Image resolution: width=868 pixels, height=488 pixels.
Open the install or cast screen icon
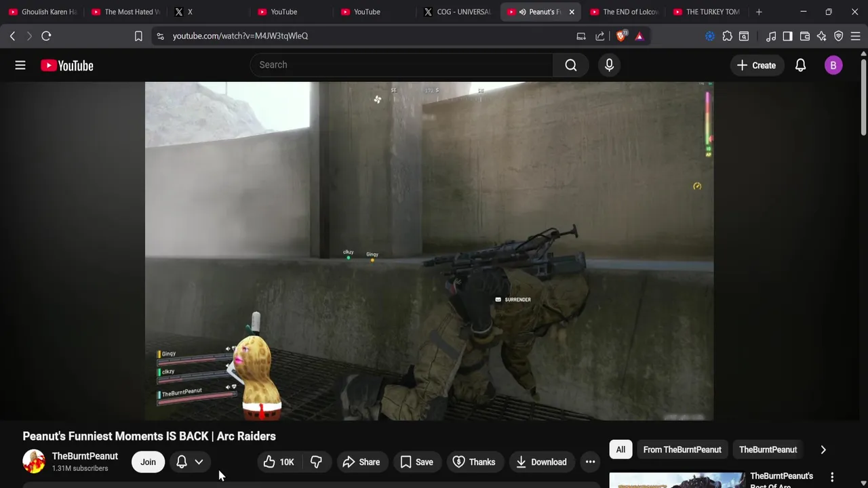[581, 36]
